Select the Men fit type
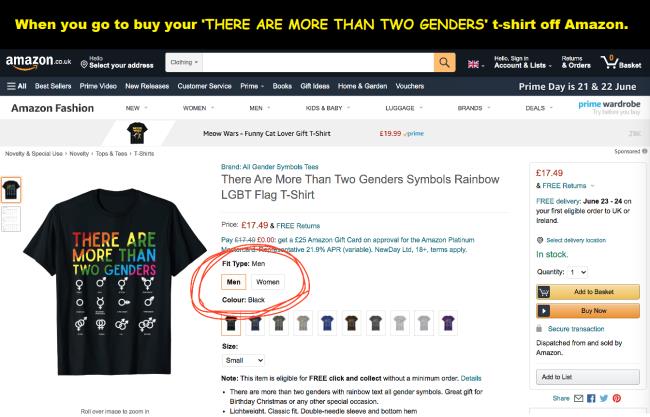The height and width of the screenshot is (417, 650). coord(233,282)
